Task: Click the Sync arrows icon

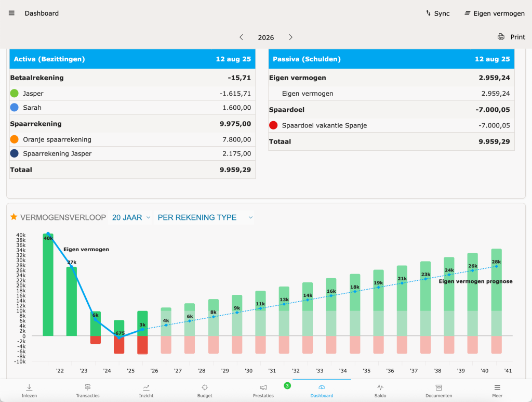Action: (x=428, y=13)
